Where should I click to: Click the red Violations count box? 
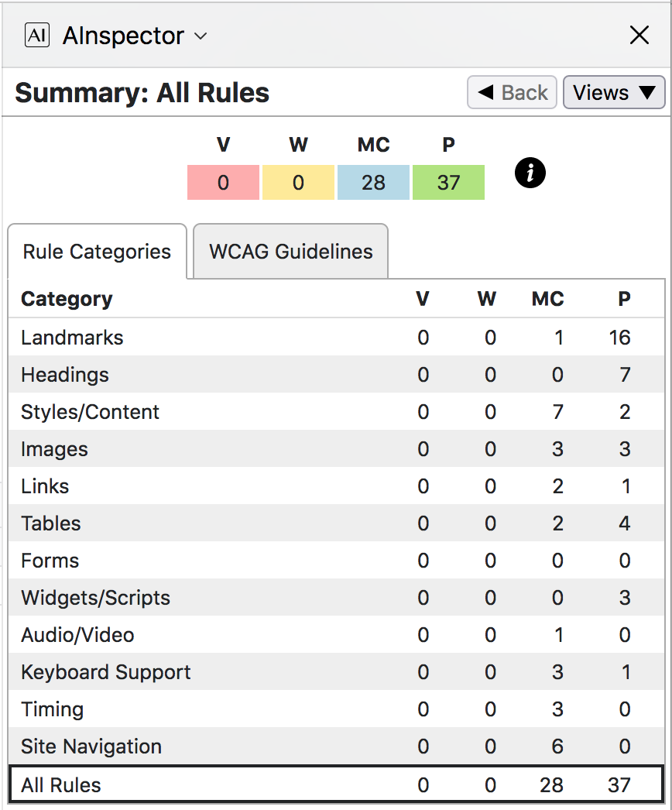click(223, 183)
